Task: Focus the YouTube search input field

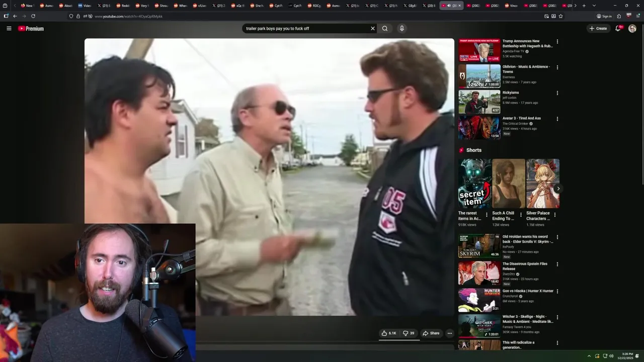Action: point(307,29)
